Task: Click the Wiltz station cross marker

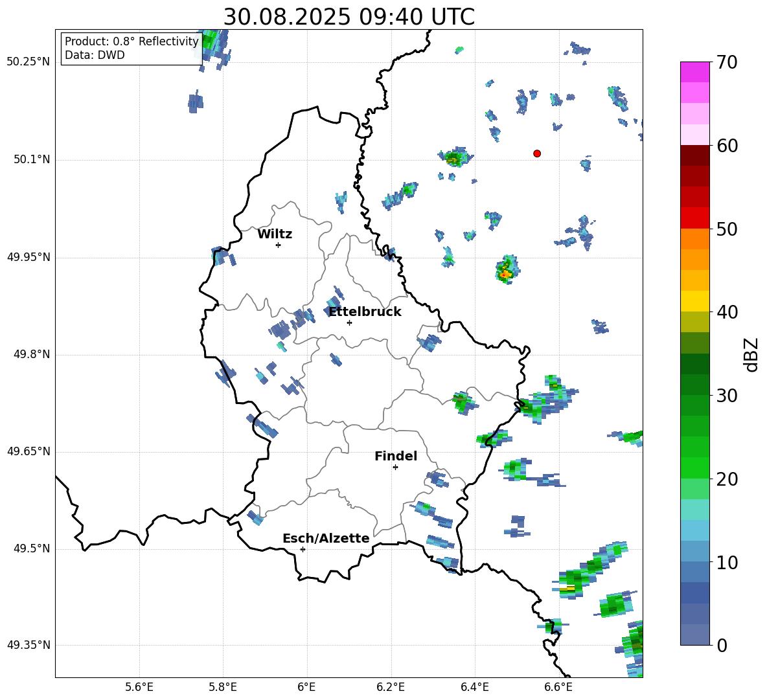Action: 278,245
